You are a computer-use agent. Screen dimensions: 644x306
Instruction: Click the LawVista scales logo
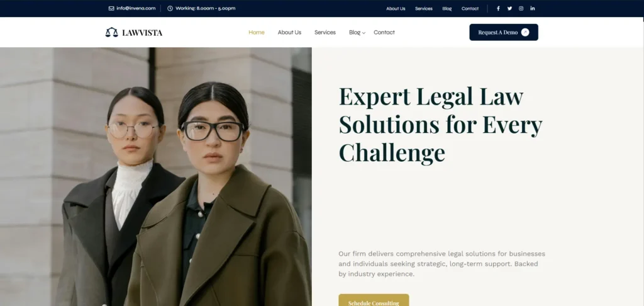click(112, 32)
